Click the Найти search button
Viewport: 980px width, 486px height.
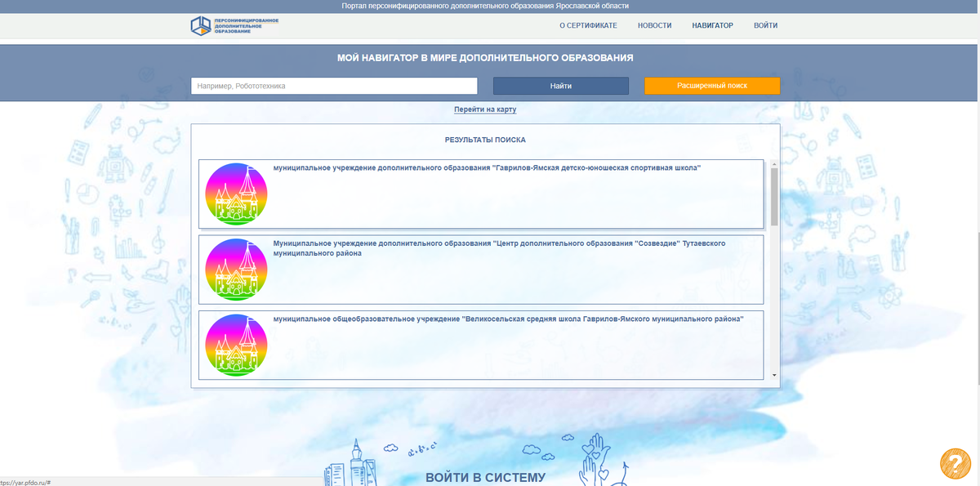tap(561, 86)
